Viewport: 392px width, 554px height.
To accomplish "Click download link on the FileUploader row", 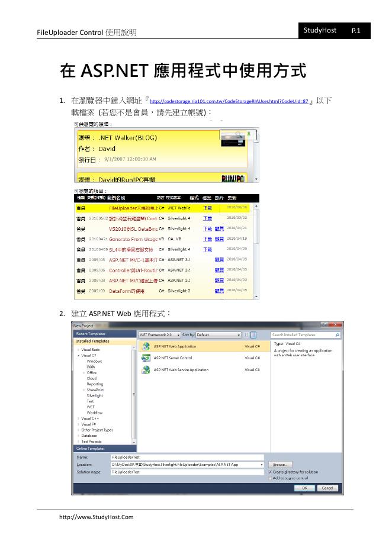I will (207, 208).
